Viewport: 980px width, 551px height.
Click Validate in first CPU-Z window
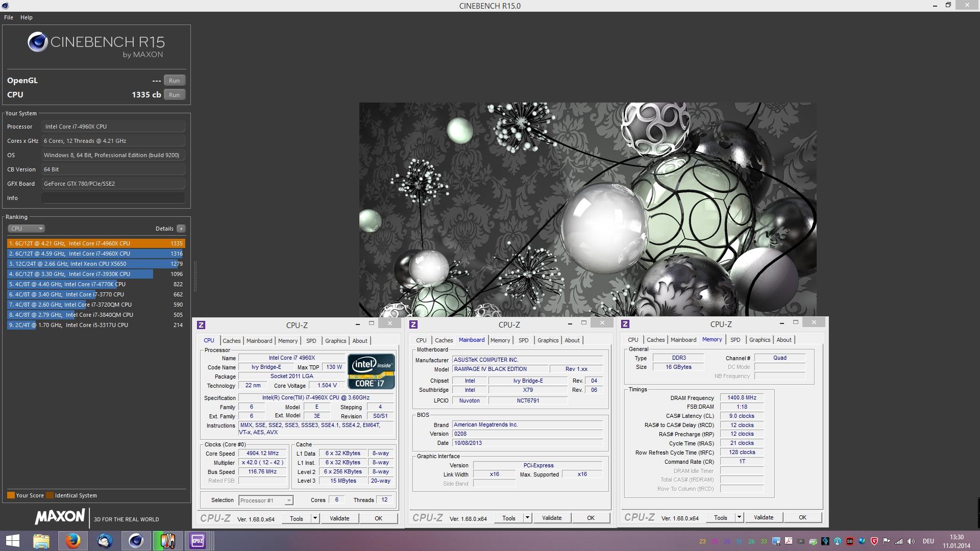339,518
